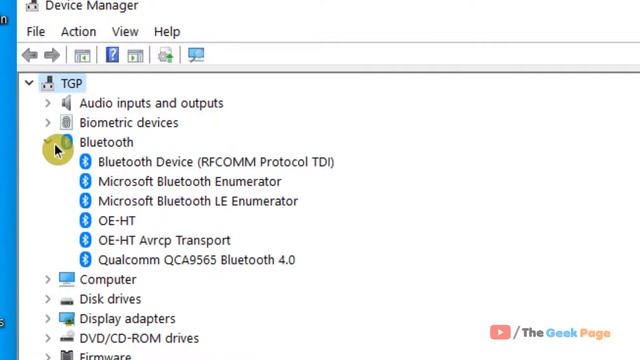Screen dimensions: 640x360
Task: Select the Qualcomm QCA9565 Bluetooth 4.0 device
Action: point(196,260)
